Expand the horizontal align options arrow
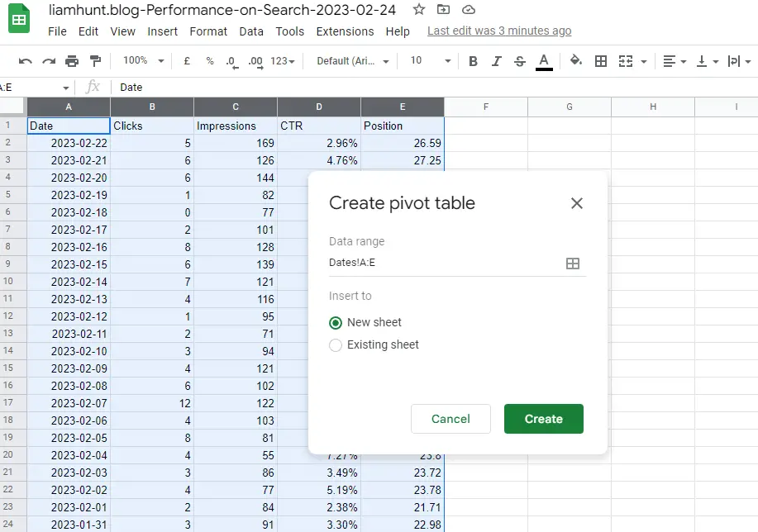 (x=683, y=61)
